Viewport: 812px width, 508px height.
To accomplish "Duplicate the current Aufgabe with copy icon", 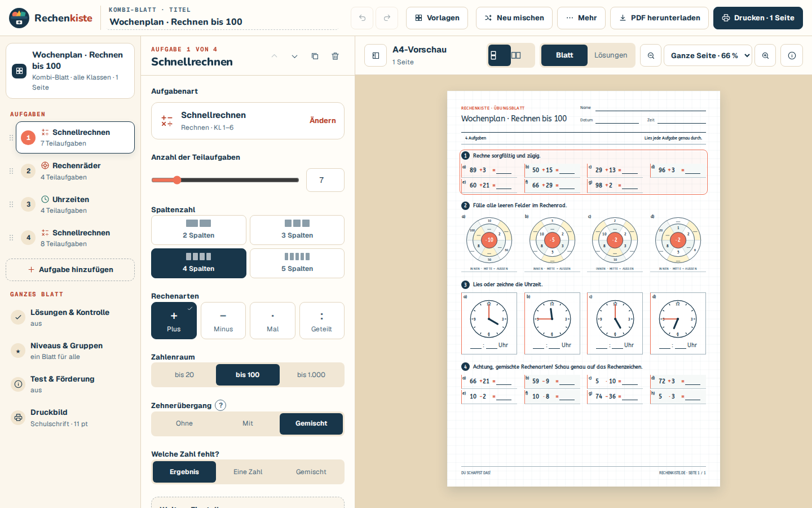I will point(315,56).
